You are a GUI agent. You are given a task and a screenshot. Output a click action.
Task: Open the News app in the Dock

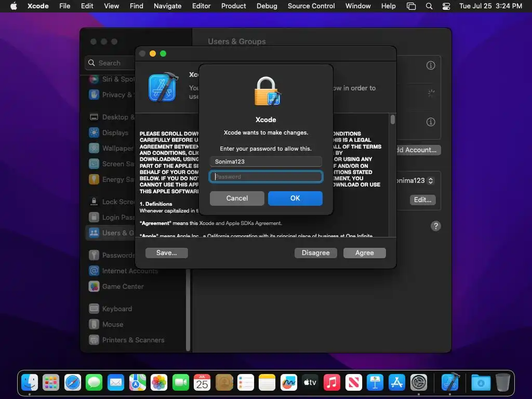coord(353,382)
